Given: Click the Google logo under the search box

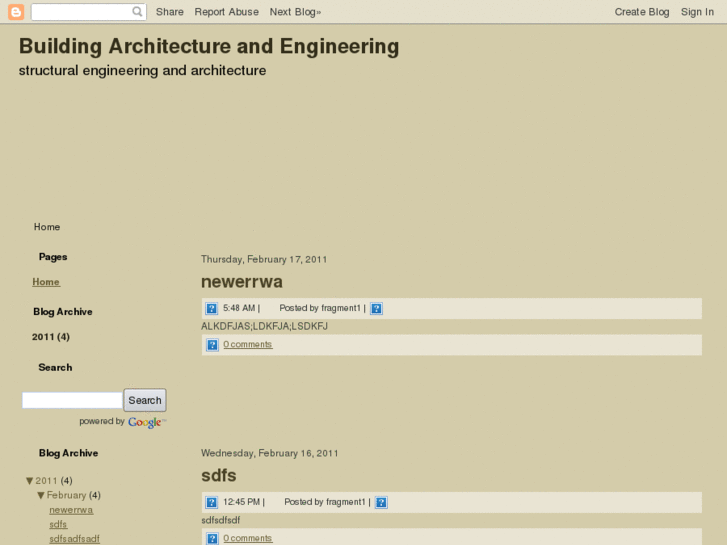Looking at the screenshot, I should point(146,422).
